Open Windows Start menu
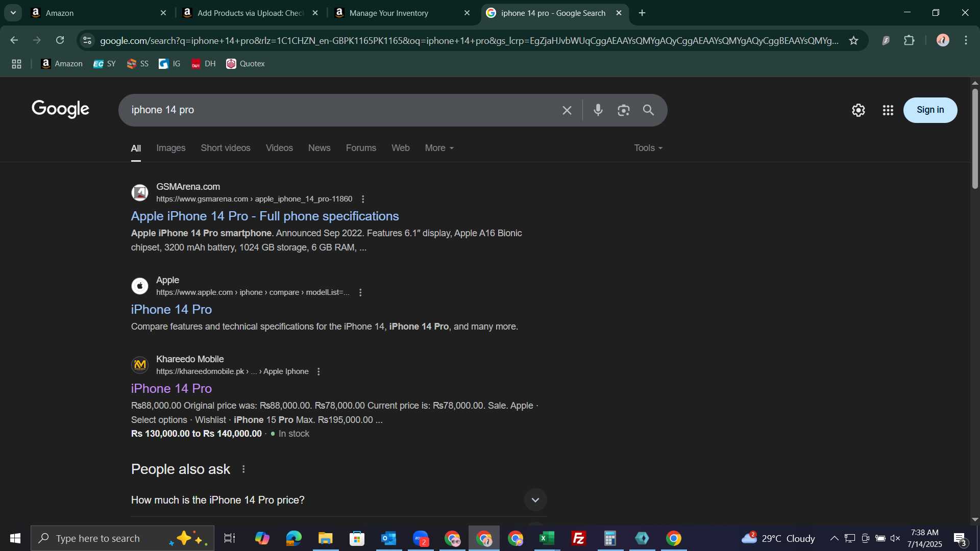This screenshot has width=980, height=551. tap(15, 539)
